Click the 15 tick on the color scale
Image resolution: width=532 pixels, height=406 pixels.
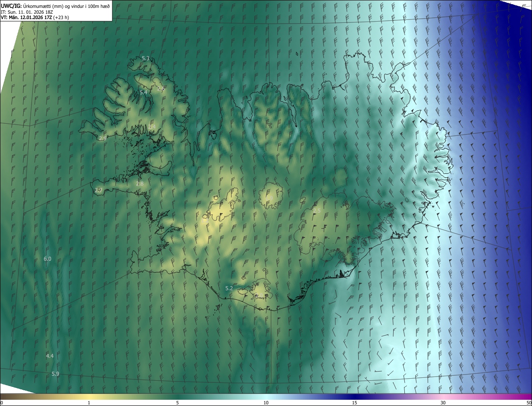pyautogui.click(x=355, y=403)
